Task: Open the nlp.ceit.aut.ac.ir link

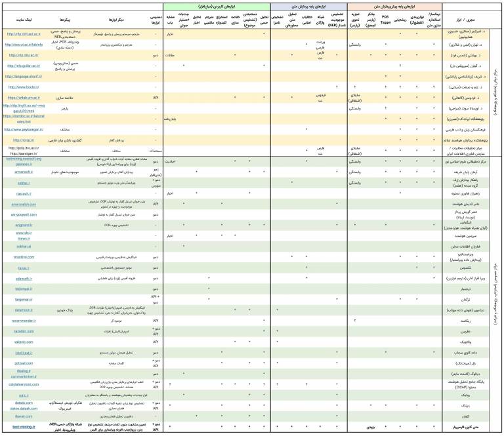Action: tap(24, 34)
